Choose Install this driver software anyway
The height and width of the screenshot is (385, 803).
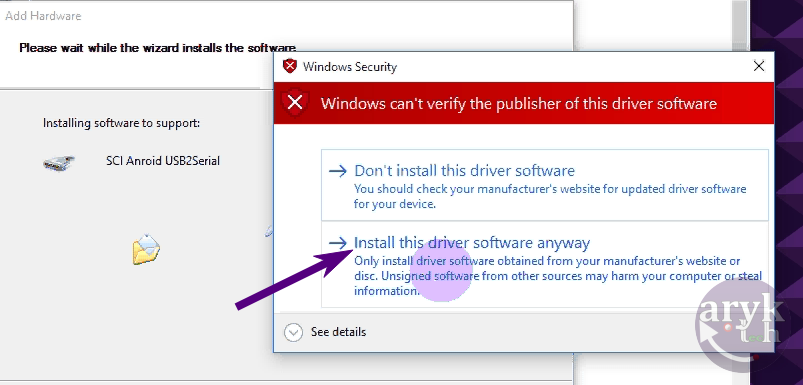545,265
